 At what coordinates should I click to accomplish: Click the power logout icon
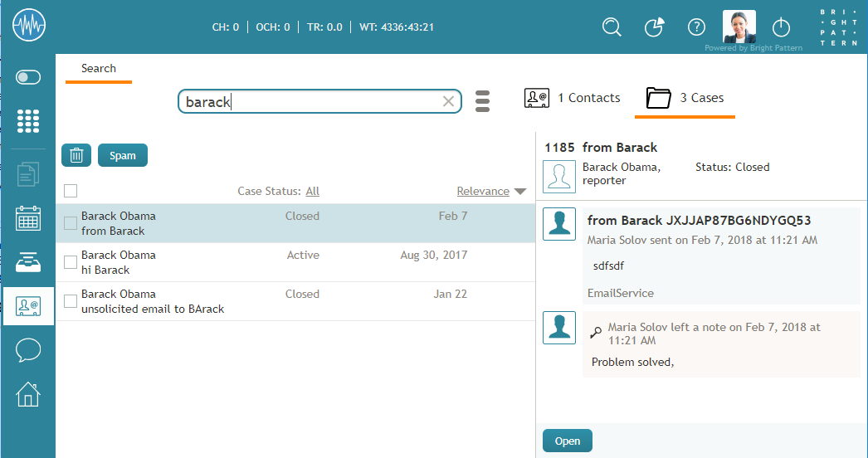[x=781, y=27]
